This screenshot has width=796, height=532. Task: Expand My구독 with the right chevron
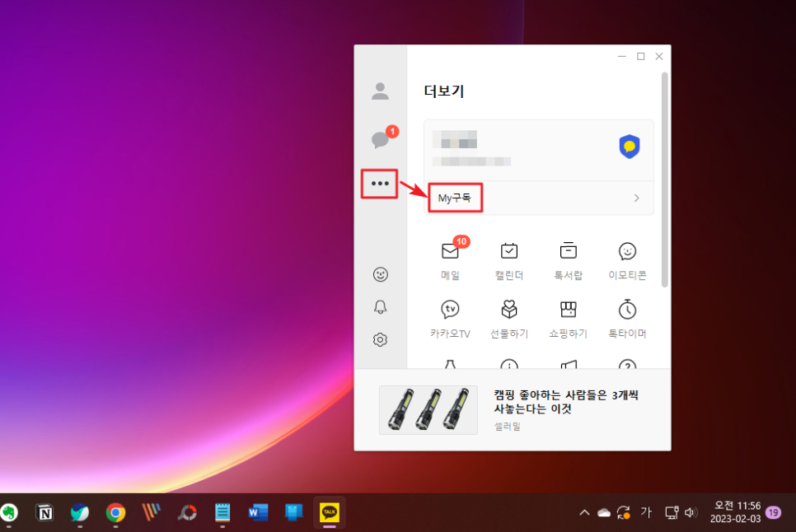pyautogui.click(x=637, y=198)
